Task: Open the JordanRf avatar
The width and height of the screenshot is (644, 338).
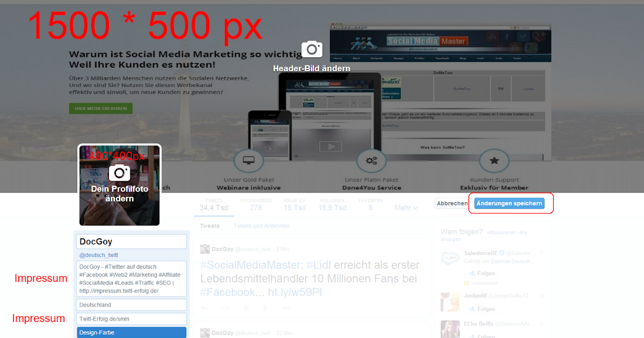Action: coord(449,302)
